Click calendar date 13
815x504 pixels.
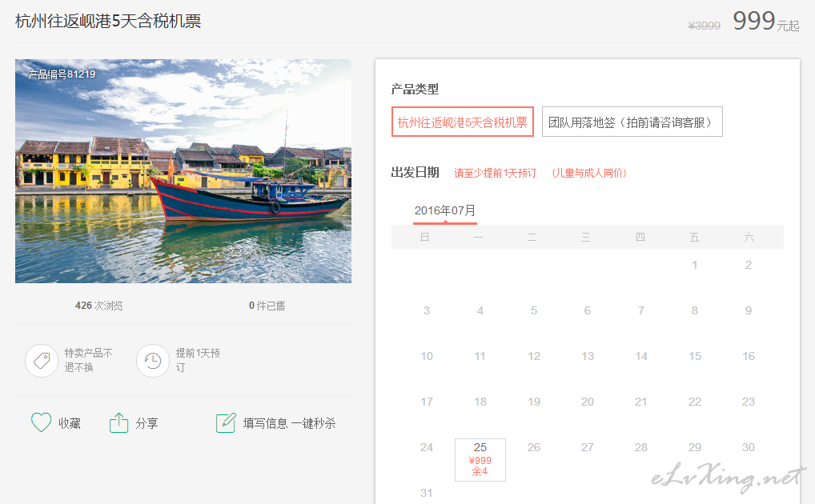coord(588,357)
